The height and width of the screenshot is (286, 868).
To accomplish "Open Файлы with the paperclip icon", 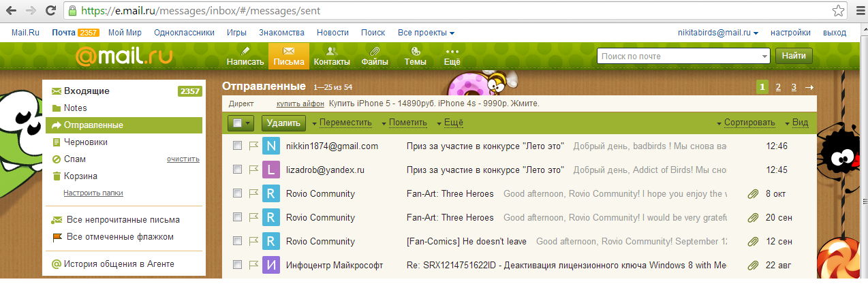I will 375,56.
